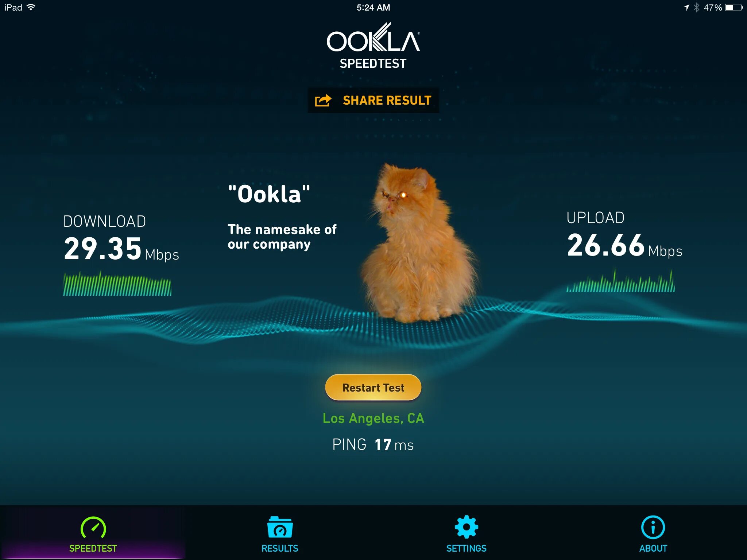747x560 pixels.
Task: Tap the 29.35 Mbps download value
Action: [121, 249]
